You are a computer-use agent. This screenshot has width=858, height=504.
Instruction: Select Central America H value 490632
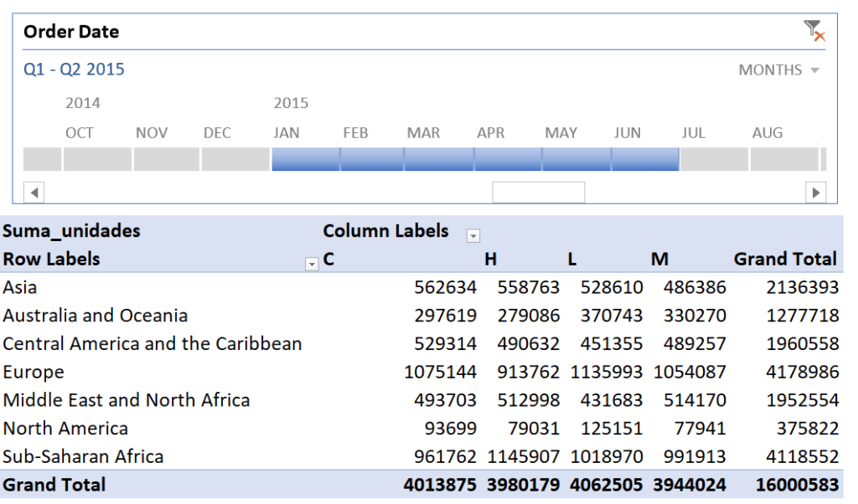tap(529, 344)
